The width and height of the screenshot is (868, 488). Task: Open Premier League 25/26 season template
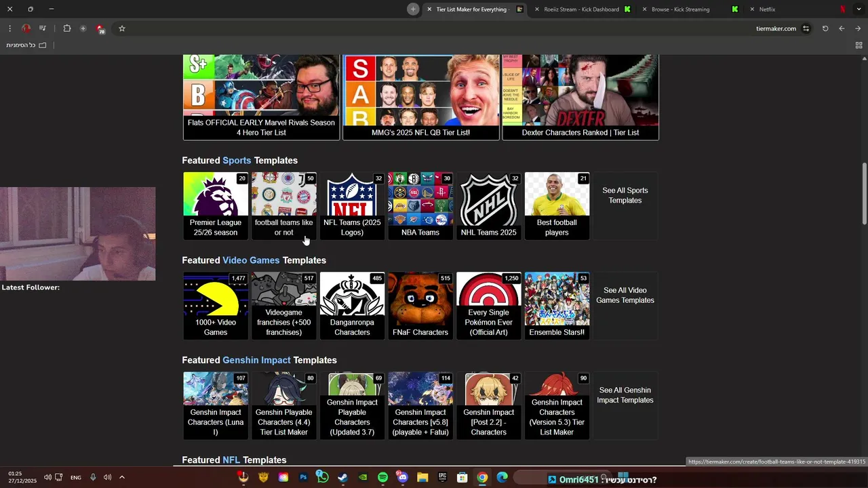pyautogui.click(x=216, y=206)
